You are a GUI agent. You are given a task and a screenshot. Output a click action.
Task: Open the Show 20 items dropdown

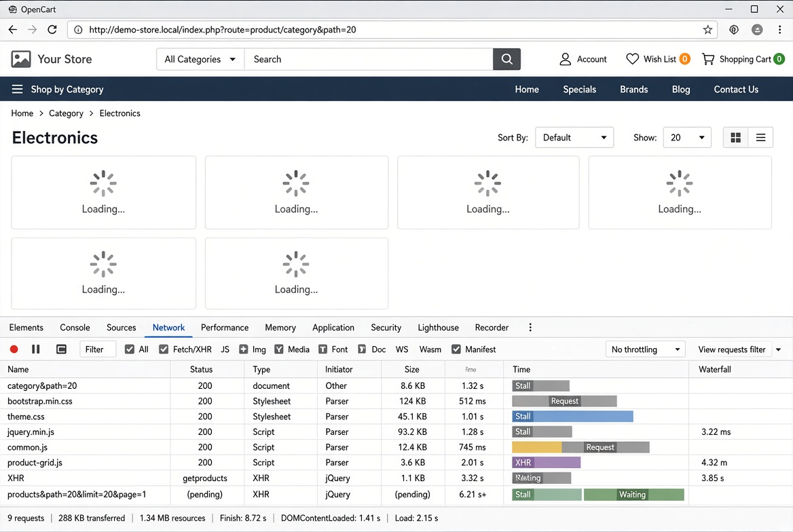687,138
